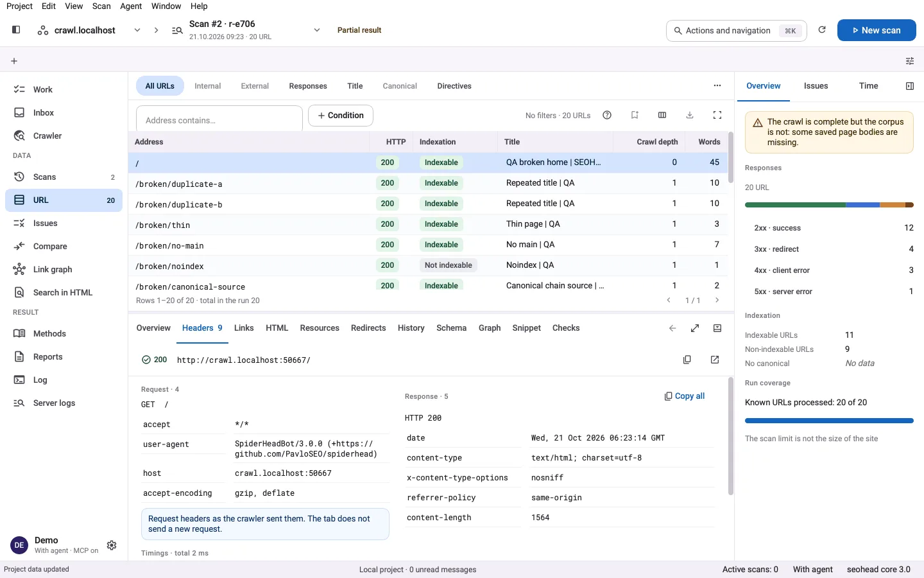
Task: Click the dock panel icon in details toolbar
Action: coord(717,328)
